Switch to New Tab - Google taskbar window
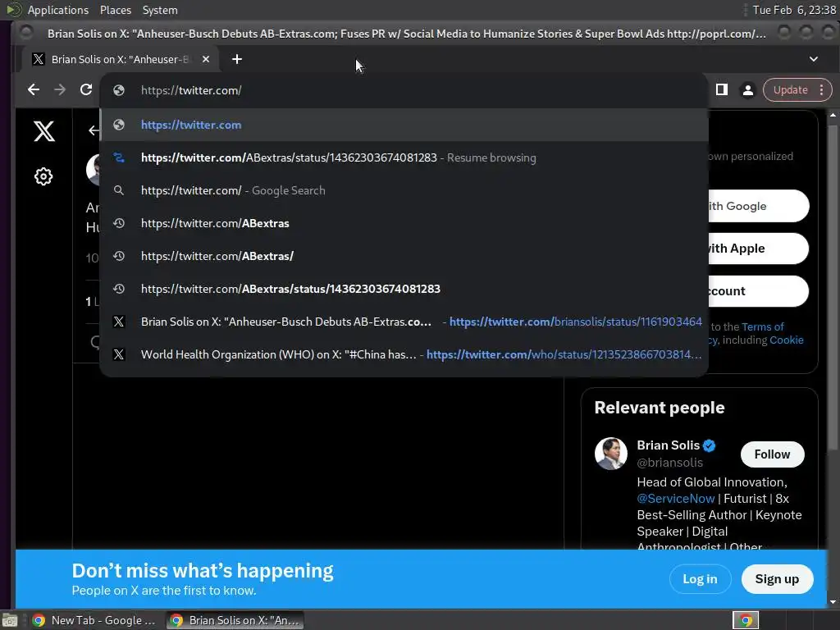 click(x=94, y=620)
